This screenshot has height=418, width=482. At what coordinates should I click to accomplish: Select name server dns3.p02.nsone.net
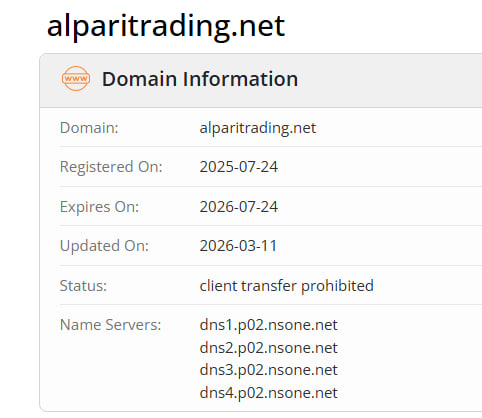coord(269,370)
